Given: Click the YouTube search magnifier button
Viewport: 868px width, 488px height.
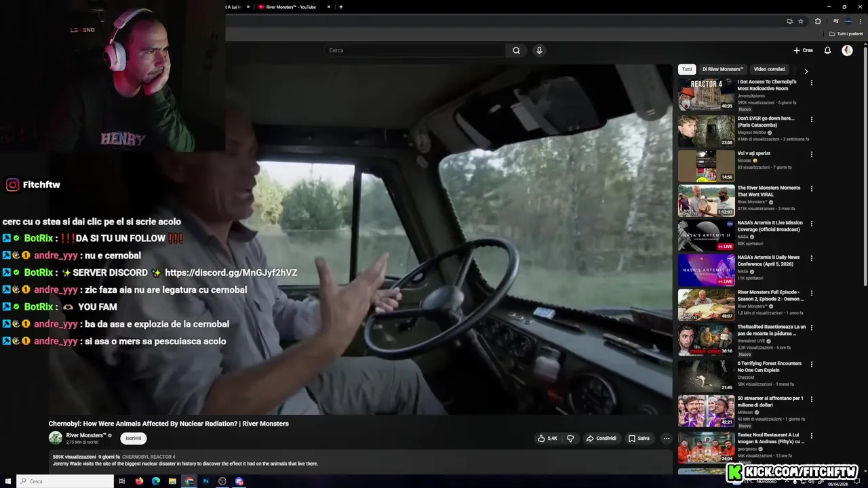Looking at the screenshot, I should 516,50.
